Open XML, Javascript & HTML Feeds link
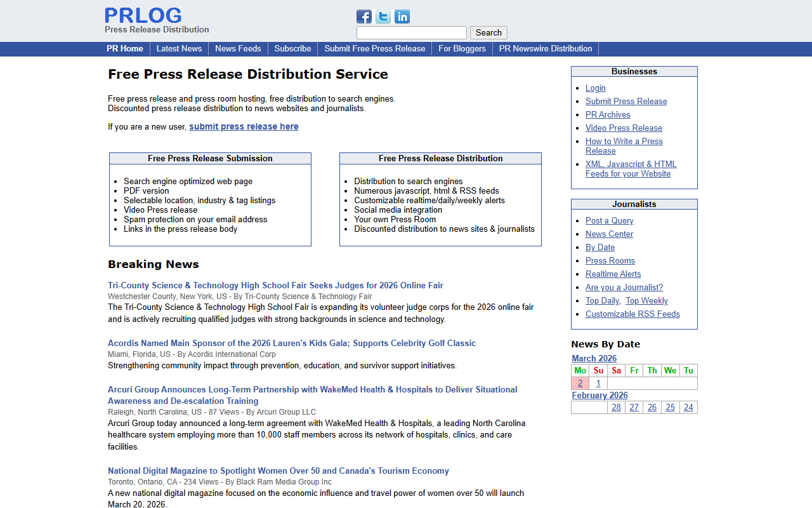The height and width of the screenshot is (508, 812). click(x=631, y=169)
